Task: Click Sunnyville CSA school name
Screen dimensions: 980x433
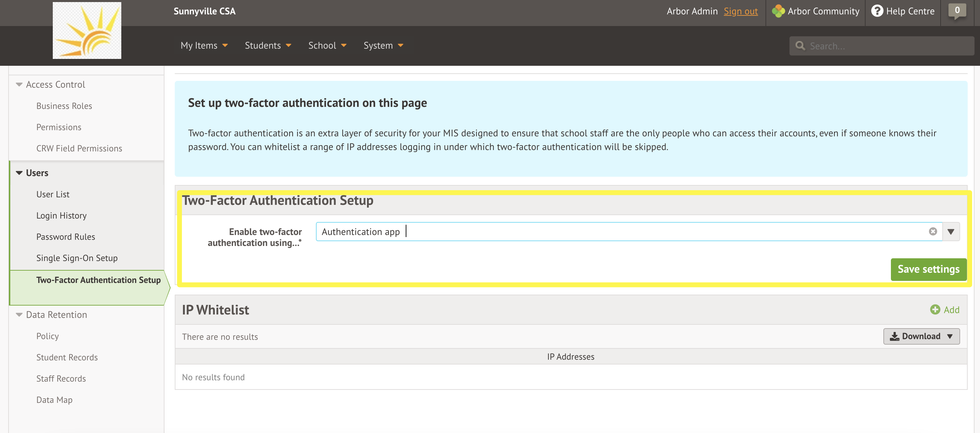Action: [204, 11]
